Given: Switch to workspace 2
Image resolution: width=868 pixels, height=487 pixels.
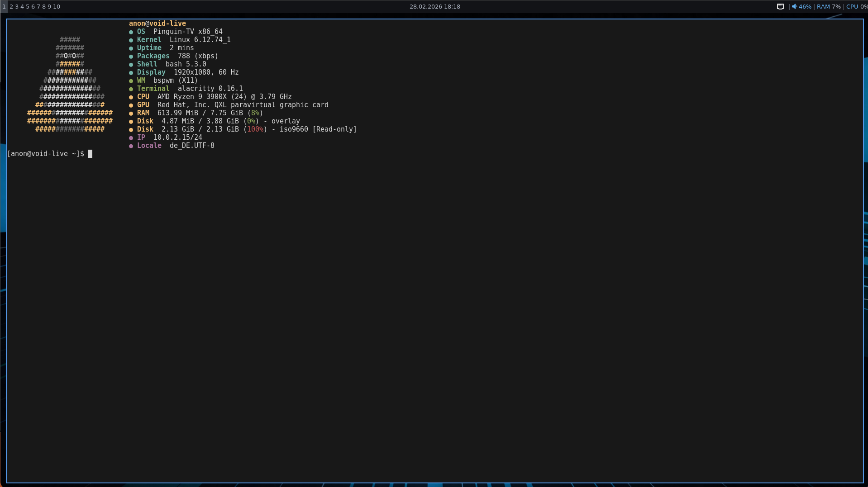Looking at the screenshot, I should pyautogui.click(x=11, y=7).
